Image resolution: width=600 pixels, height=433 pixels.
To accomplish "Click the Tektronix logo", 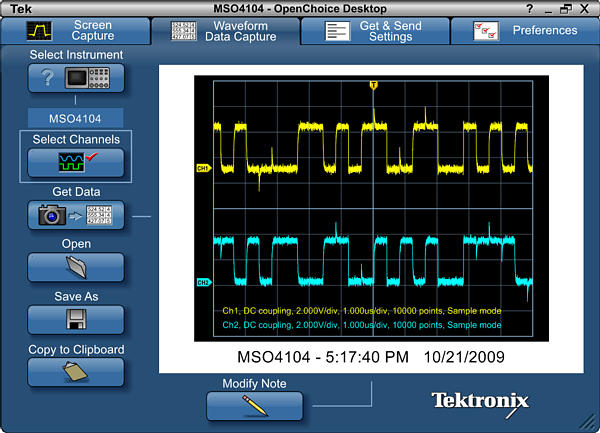I will click(481, 404).
